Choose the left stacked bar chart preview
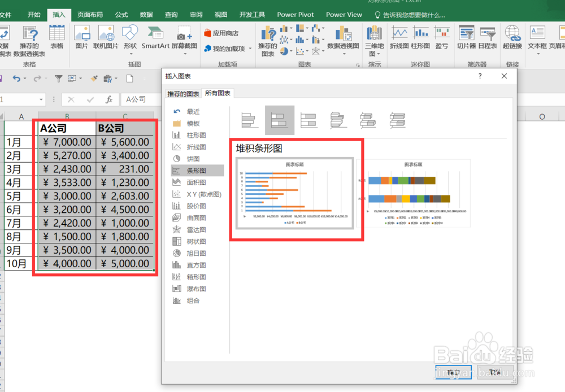This screenshot has height=392, width=565. point(295,193)
